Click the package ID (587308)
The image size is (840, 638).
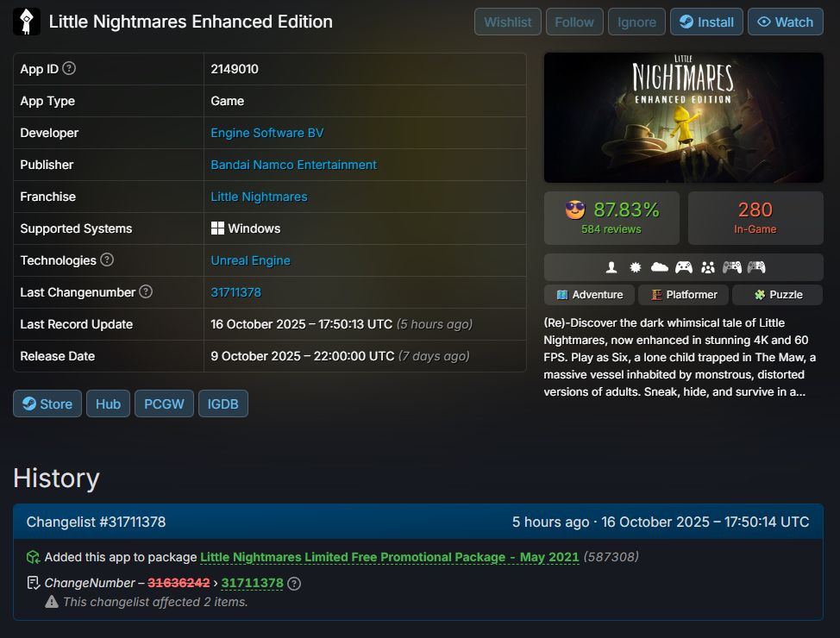pyautogui.click(x=611, y=557)
